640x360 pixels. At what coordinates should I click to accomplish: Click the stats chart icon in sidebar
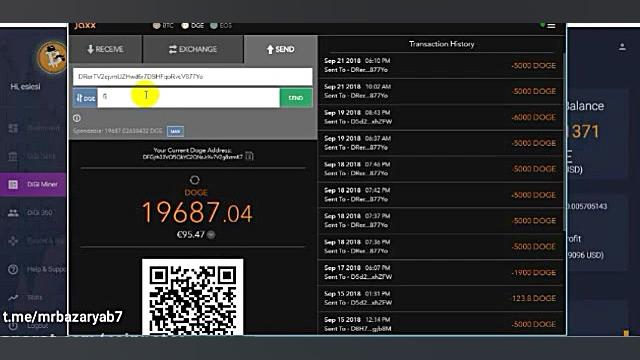coord(13,298)
